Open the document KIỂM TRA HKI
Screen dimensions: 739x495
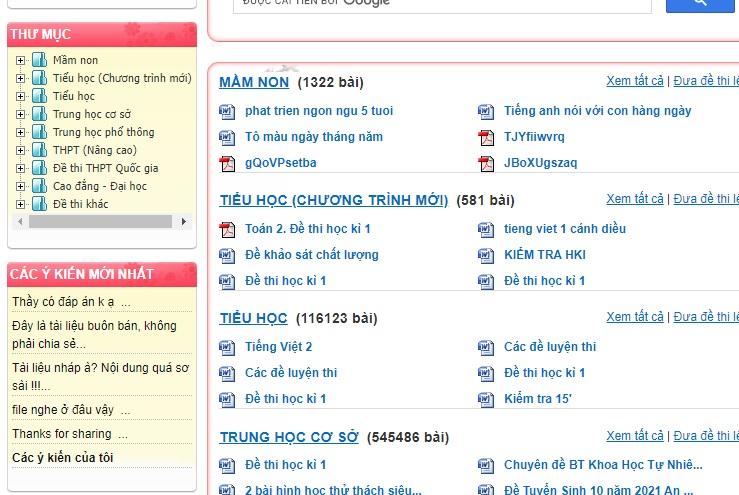tap(545, 255)
